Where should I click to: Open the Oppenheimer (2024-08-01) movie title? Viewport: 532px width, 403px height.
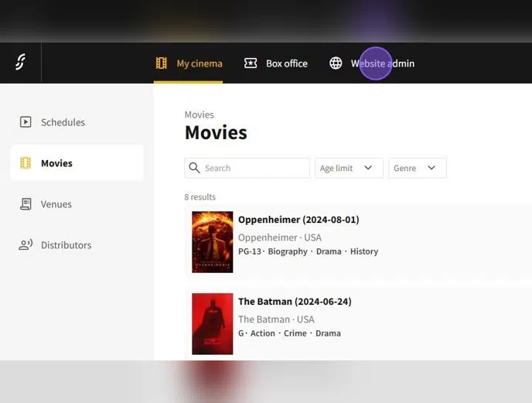298,220
